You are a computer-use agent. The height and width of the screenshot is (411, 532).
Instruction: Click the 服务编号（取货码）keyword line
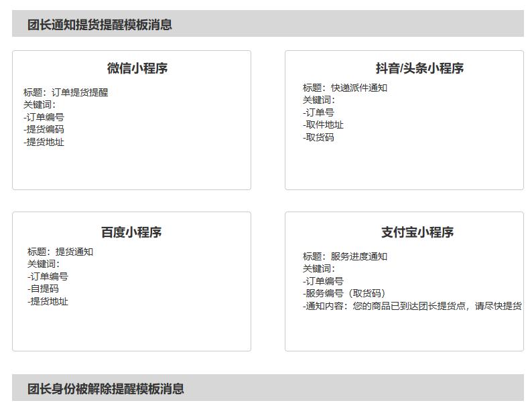tap(344, 293)
